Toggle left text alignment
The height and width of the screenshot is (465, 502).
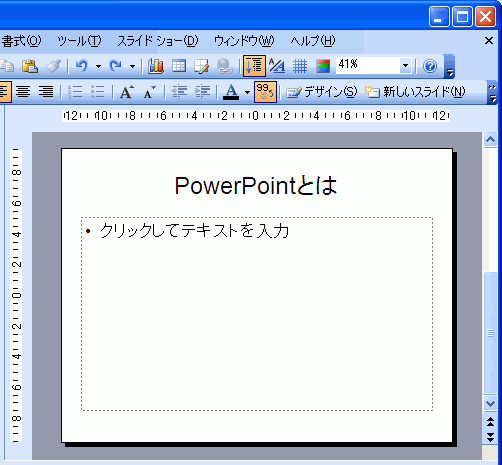pyautogui.click(x=5, y=92)
